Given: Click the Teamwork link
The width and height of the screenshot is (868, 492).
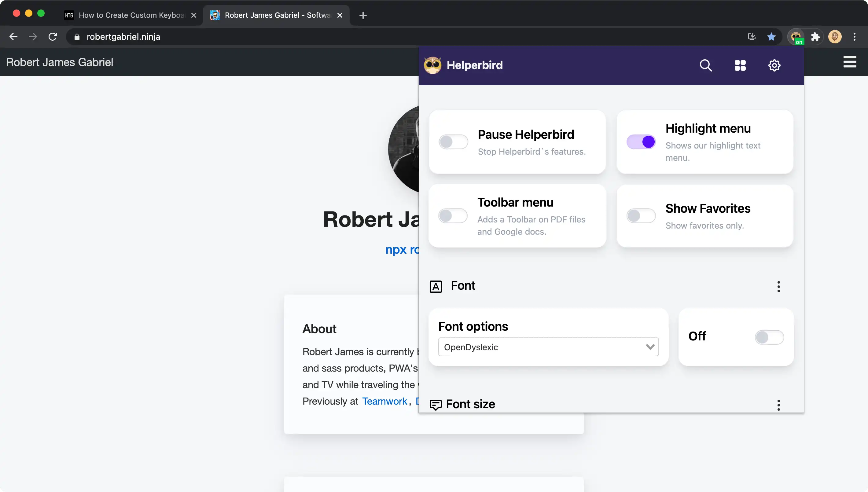Looking at the screenshot, I should 384,401.
